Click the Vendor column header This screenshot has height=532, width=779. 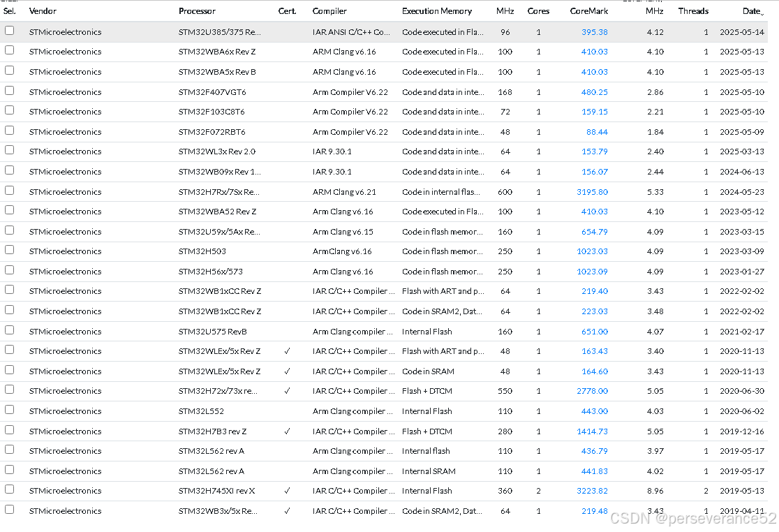[43, 11]
